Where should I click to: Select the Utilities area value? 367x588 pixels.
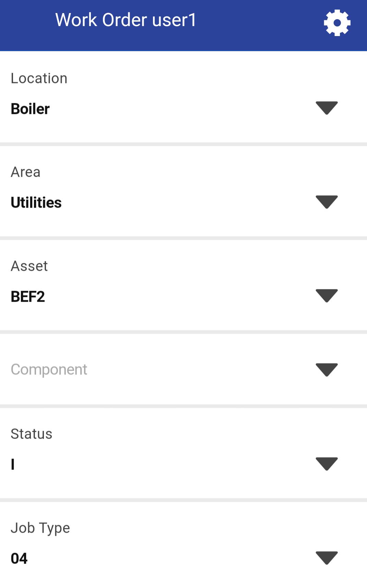pos(36,203)
